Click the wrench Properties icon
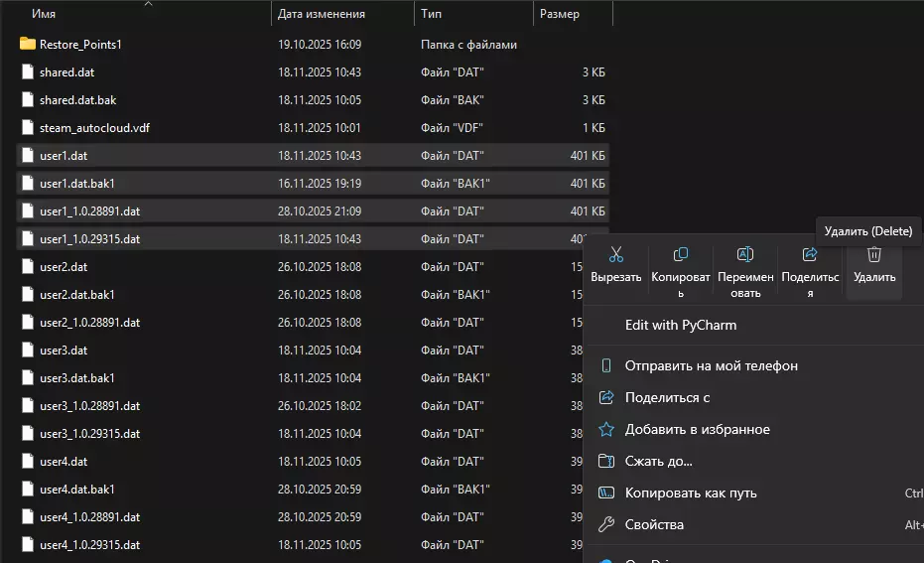 [606, 525]
